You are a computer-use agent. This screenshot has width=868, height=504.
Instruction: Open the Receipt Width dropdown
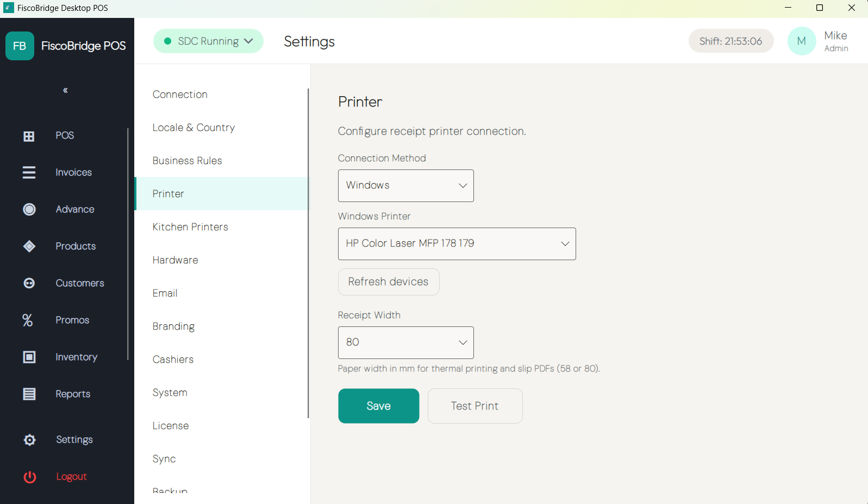[x=405, y=343]
